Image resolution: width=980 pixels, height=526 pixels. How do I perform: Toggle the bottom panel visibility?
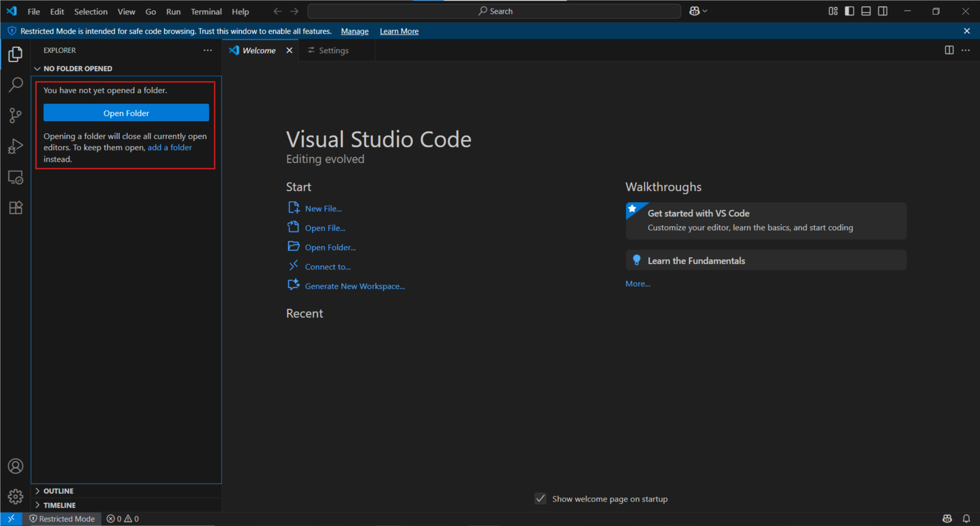point(866,11)
